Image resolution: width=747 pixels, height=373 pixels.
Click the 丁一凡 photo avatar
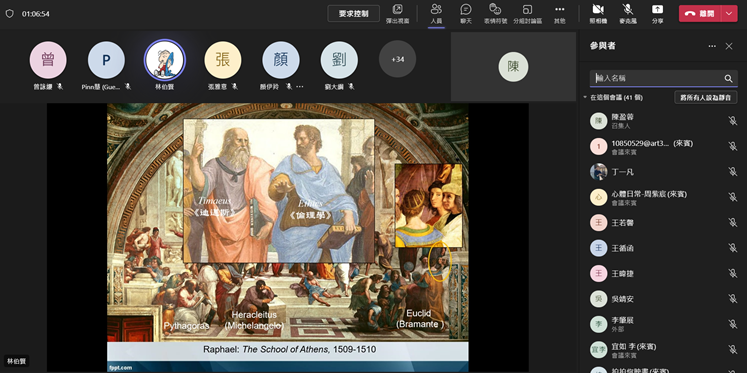coord(598,171)
